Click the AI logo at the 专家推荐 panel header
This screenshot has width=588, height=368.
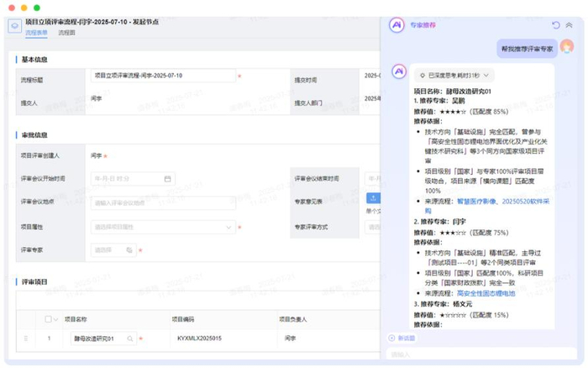396,25
